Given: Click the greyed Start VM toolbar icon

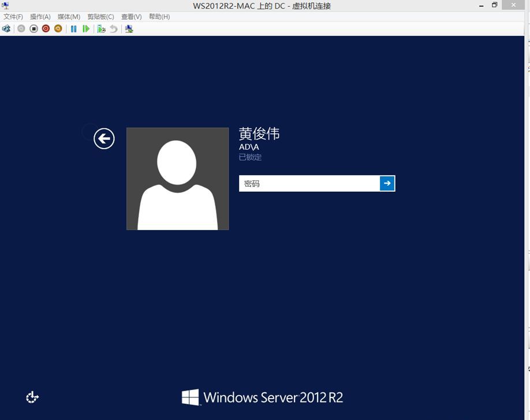Looking at the screenshot, I should pos(21,29).
